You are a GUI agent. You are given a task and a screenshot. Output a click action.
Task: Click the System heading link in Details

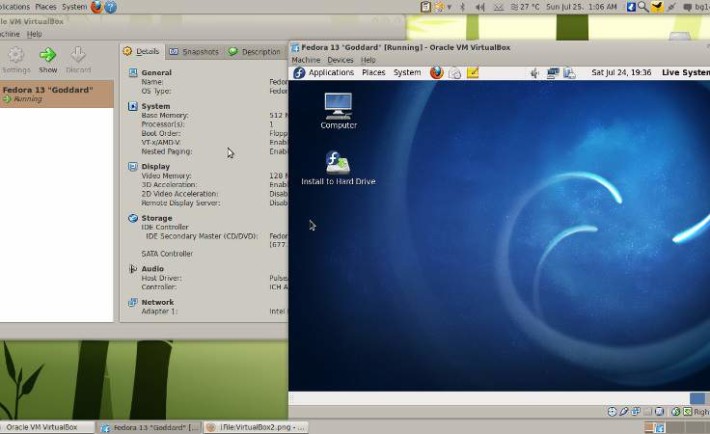(156, 106)
